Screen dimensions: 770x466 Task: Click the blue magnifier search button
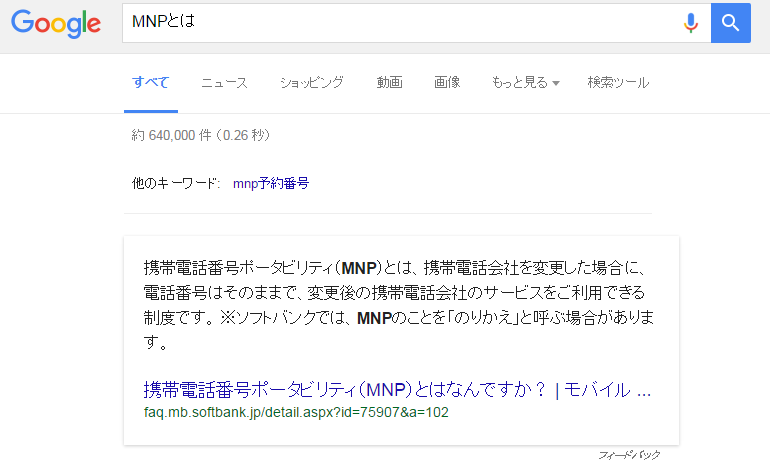pos(731,23)
